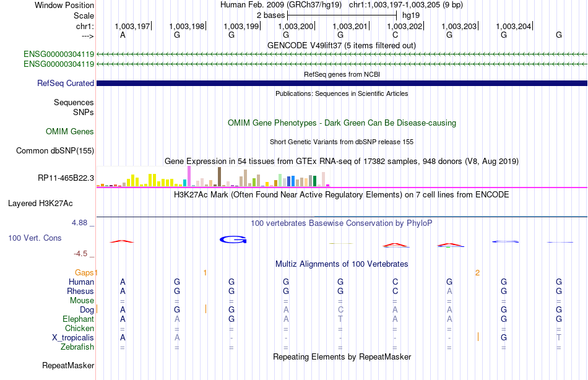Select the Scale track label
588x380 pixels.
pyautogui.click(x=84, y=15)
